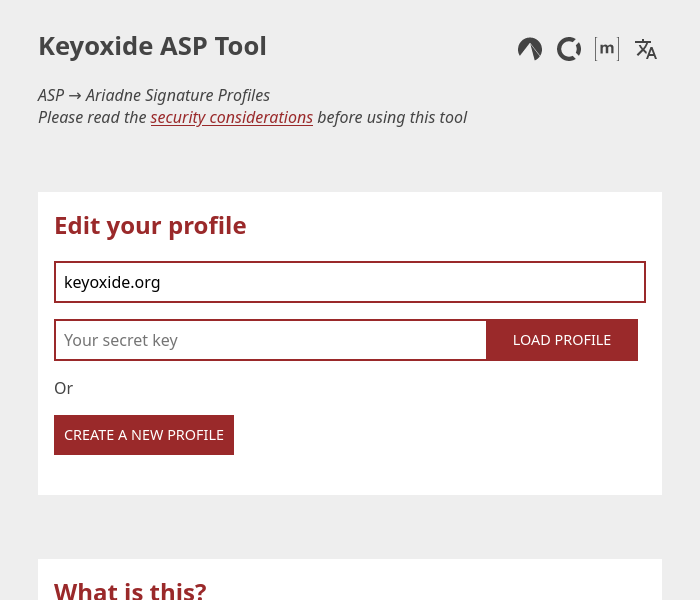The height and width of the screenshot is (600, 700).
Task: Open the Codeberg repository icon
Action: (530, 49)
